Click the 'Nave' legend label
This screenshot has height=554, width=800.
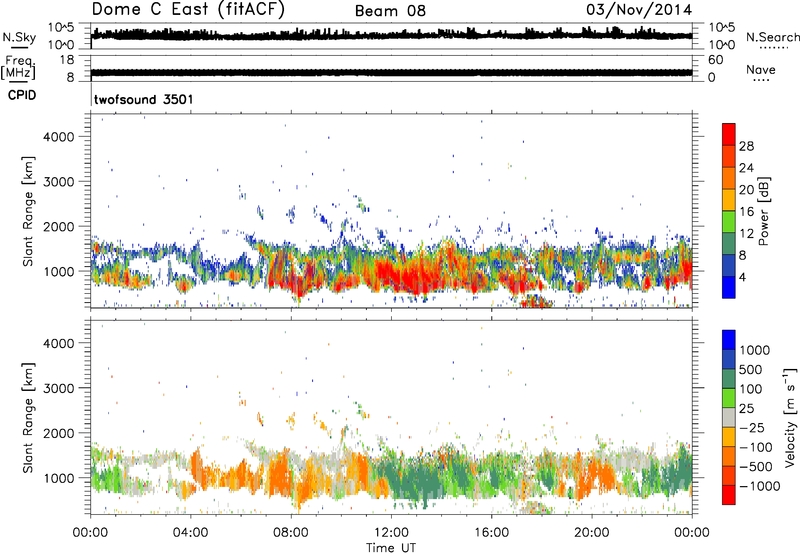click(761, 69)
